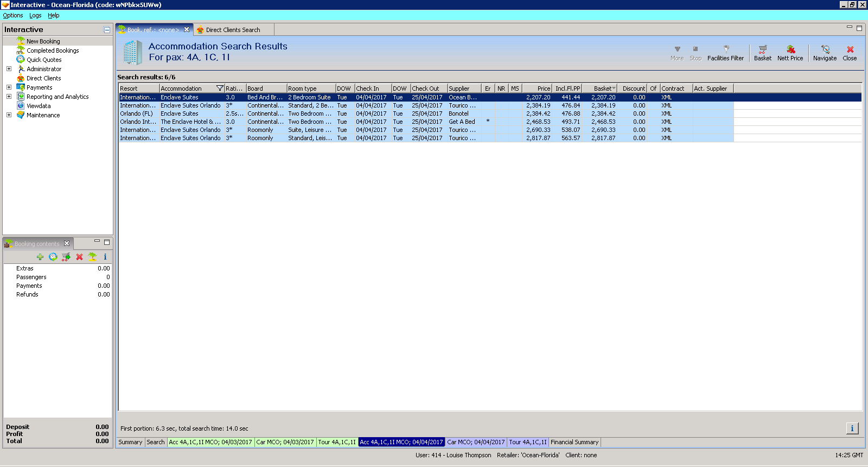
Task: Maximize the Booking contents panel
Action: coord(107,242)
